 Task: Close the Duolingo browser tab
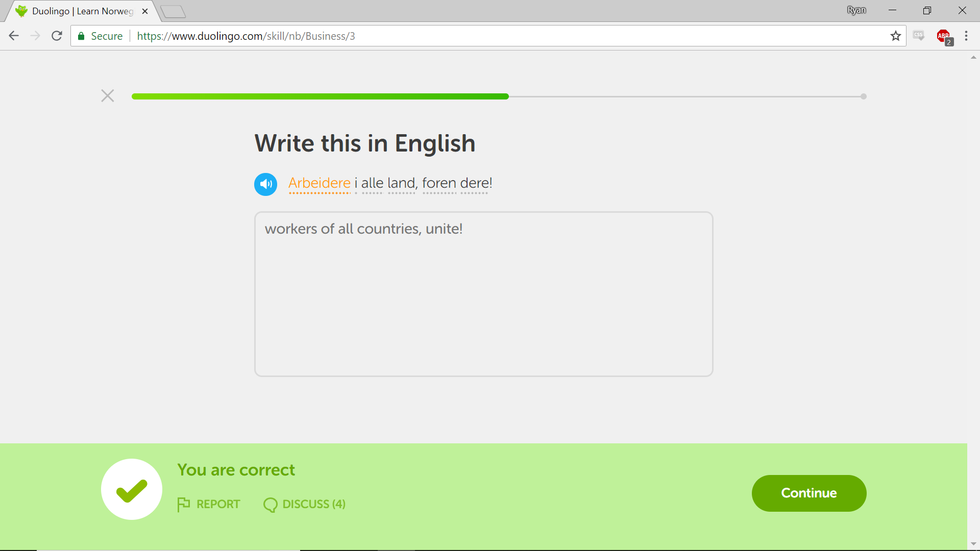(145, 11)
